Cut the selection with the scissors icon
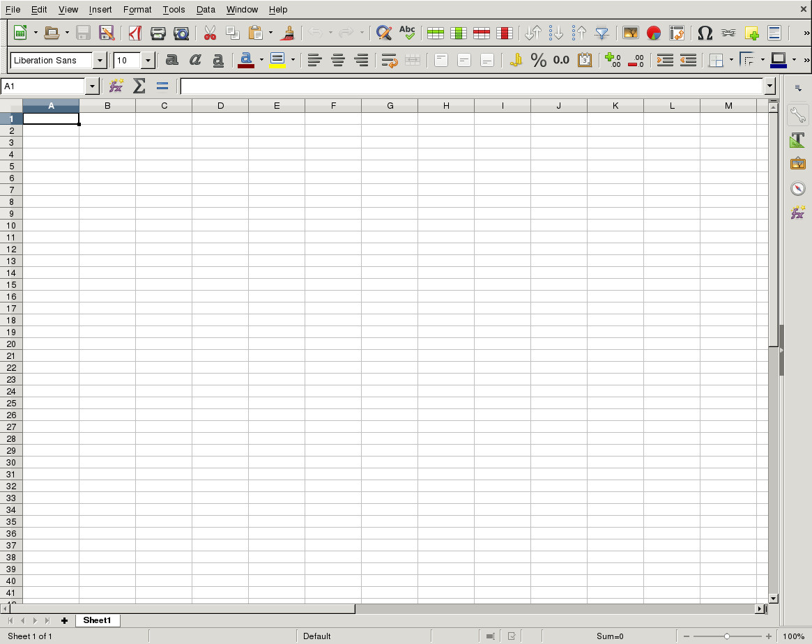 pyautogui.click(x=210, y=33)
